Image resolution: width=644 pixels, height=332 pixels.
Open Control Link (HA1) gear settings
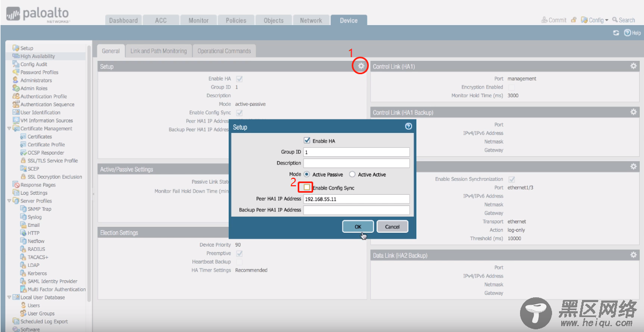(633, 66)
